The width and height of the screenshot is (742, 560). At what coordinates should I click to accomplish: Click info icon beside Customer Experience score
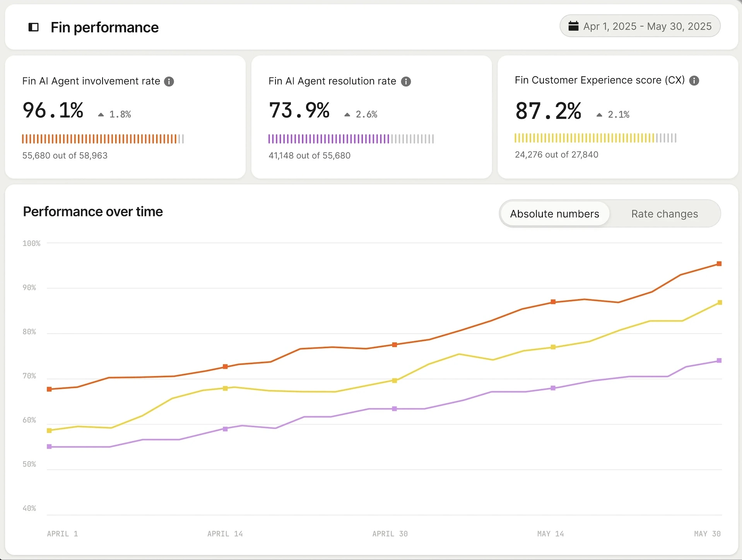pyautogui.click(x=694, y=80)
